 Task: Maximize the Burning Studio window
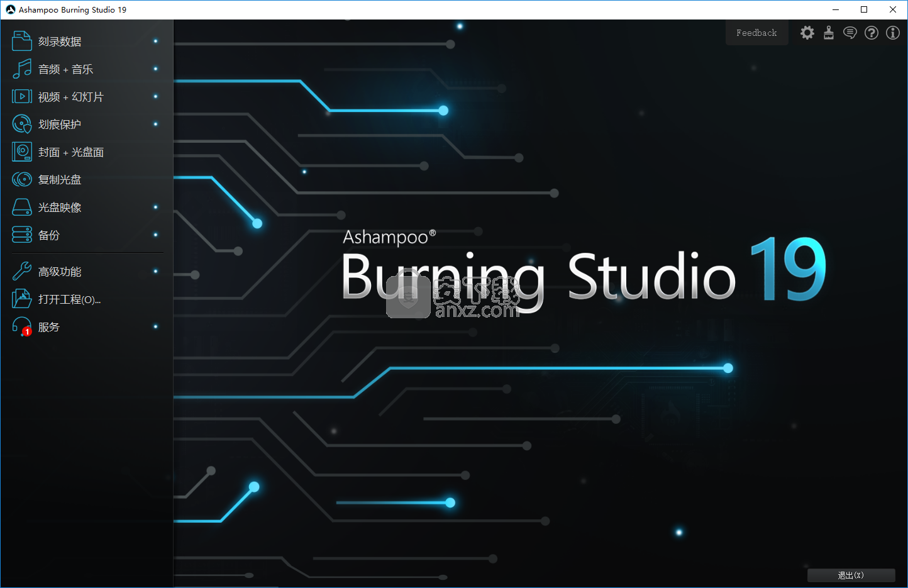864,9
